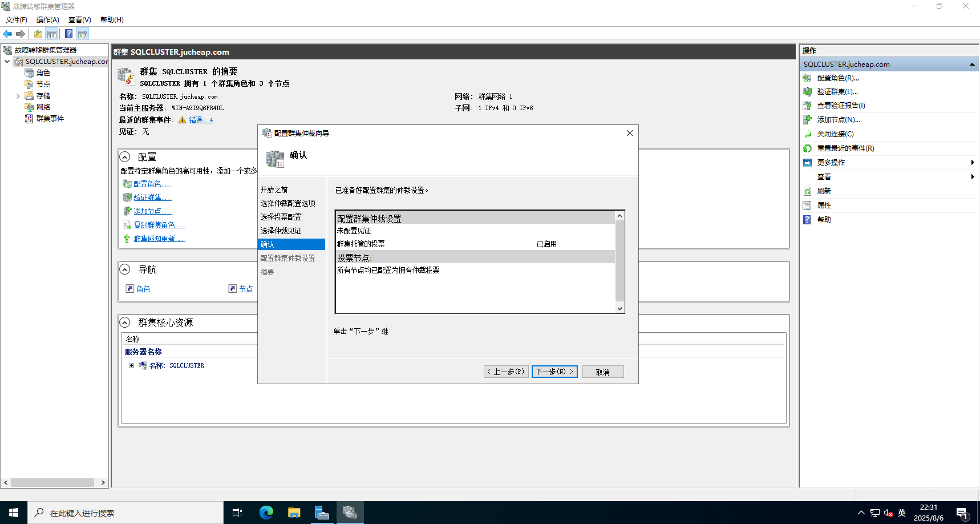Open the Windows Start menu
This screenshot has width=980, height=524.
click(14, 513)
